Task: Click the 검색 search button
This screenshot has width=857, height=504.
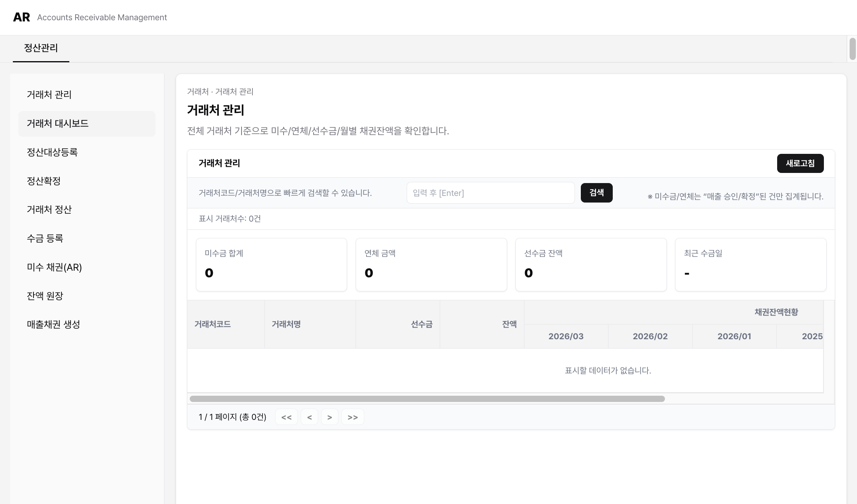Action: (596, 192)
